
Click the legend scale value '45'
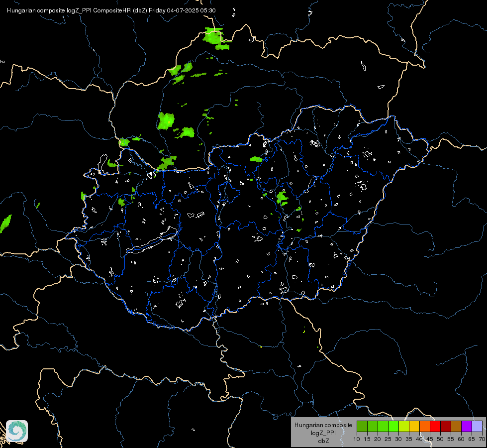pyautogui.click(x=429, y=439)
